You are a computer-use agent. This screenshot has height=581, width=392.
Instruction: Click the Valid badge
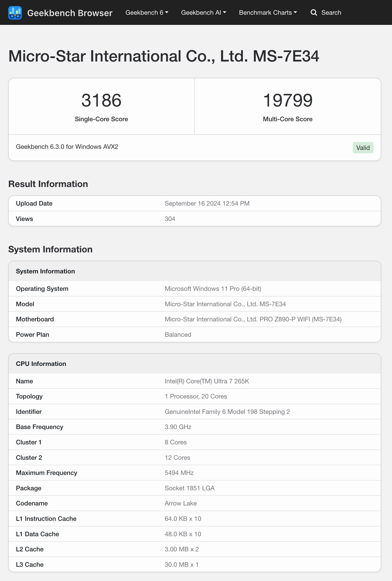pyautogui.click(x=363, y=148)
